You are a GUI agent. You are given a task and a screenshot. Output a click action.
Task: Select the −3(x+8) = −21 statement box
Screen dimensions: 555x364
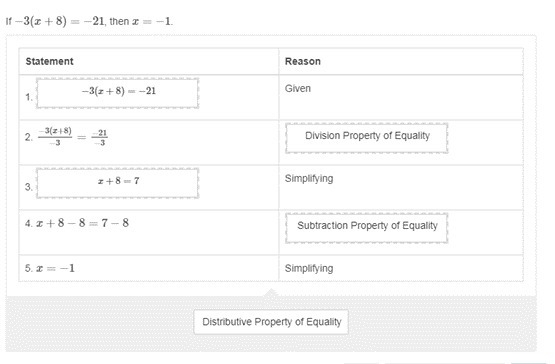[118, 93]
